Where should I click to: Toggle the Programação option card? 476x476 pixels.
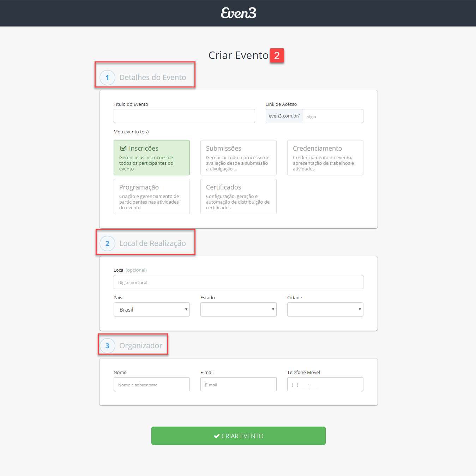[151, 197]
